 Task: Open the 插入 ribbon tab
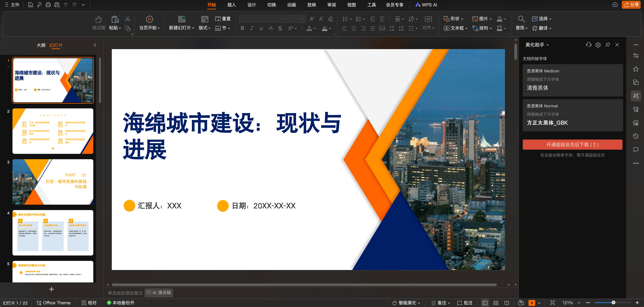pyautogui.click(x=232, y=5)
